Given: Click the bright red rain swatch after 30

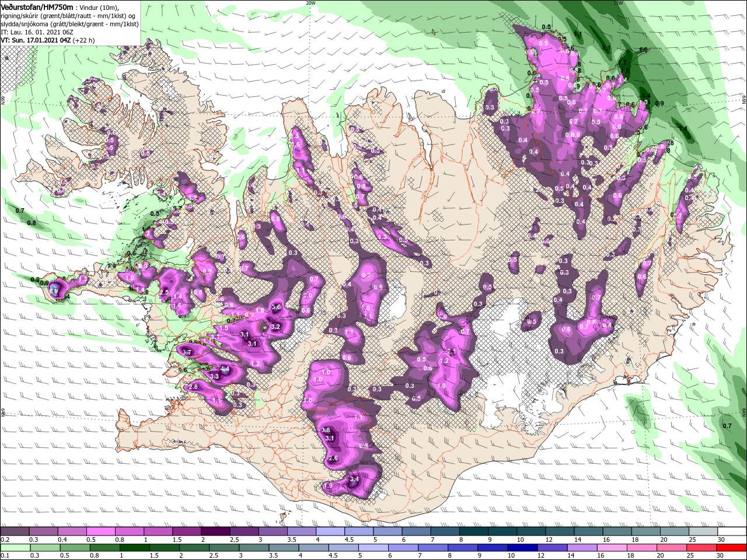Looking at the screenshot, I should click(x=731, y=547).
